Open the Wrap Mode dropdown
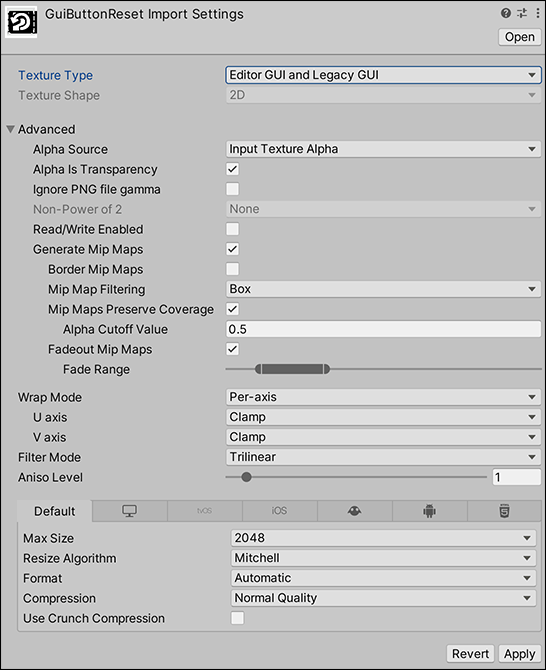The image size is (546, 670). tap(383, 397)
